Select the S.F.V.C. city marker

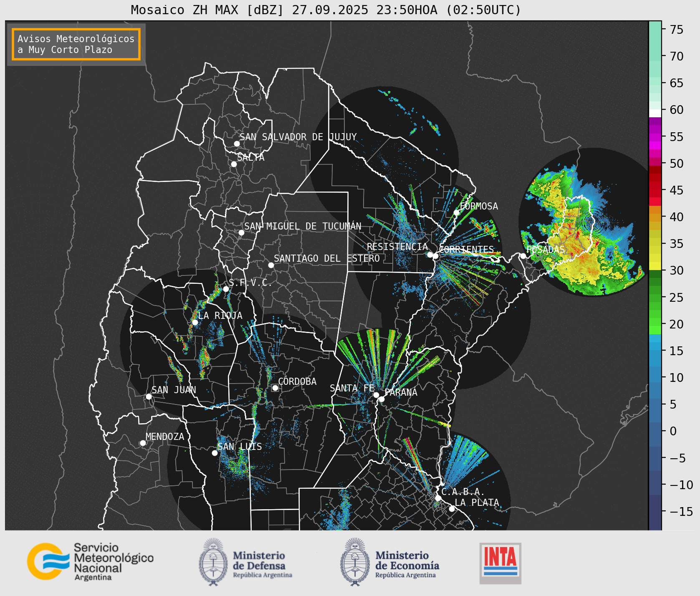(x=226, y=289)
